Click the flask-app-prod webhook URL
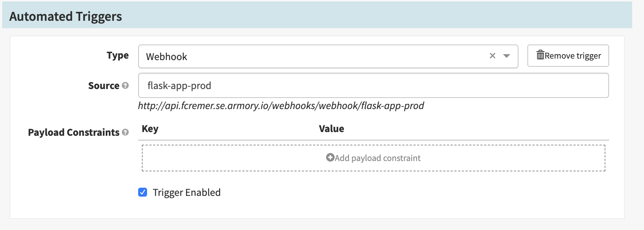 tap(281, 106)
